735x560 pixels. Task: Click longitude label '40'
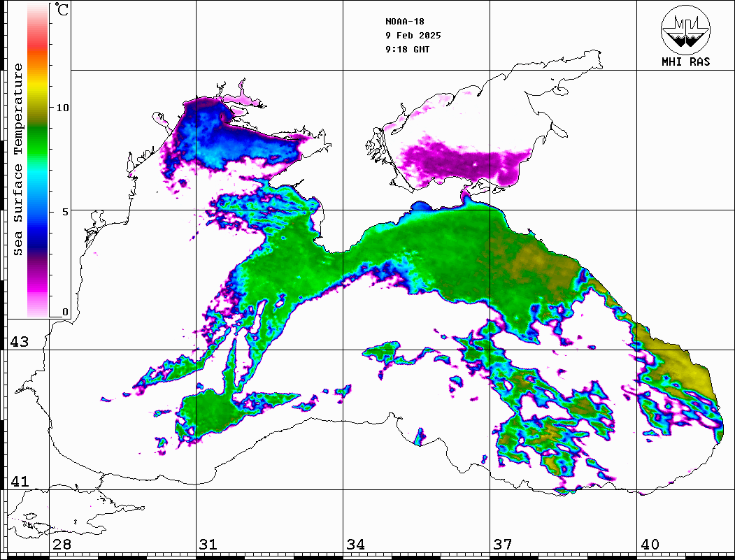[650, 544]
